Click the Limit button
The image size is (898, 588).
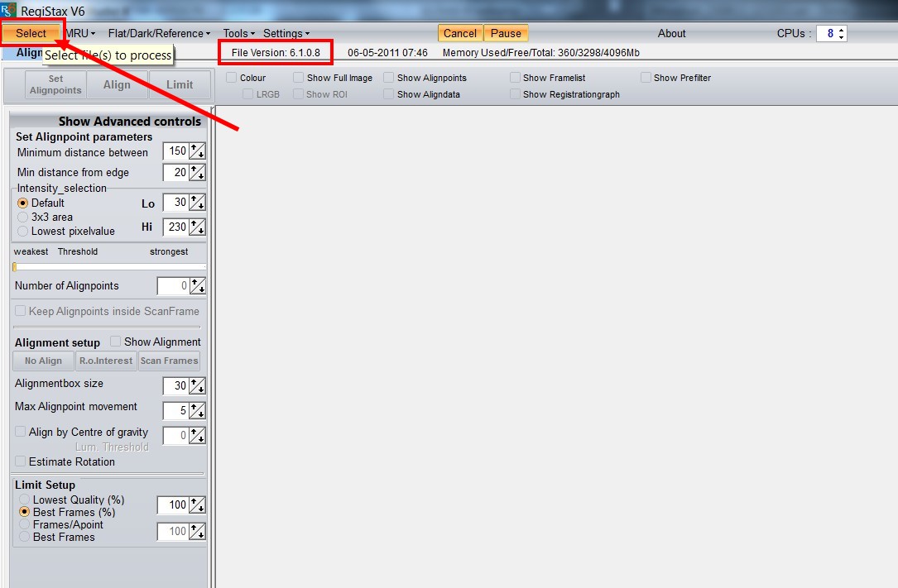[x=180, y=84]
